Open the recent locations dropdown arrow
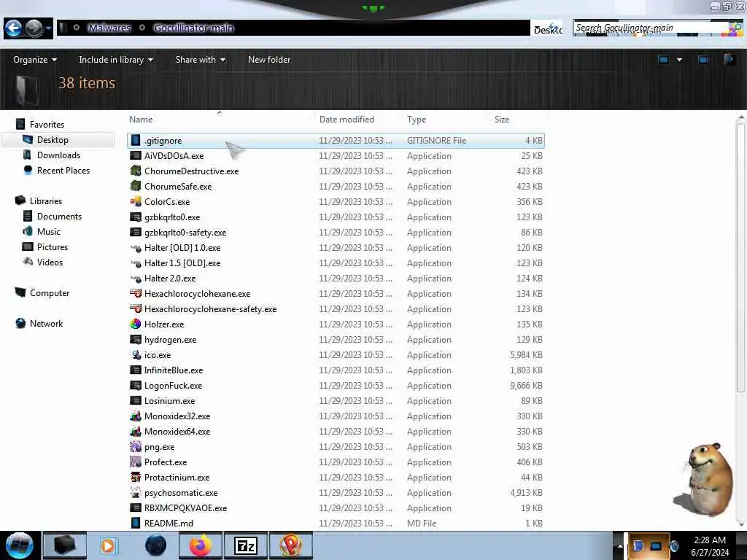The width and height of the screenshot is (747, 560). [49, 28]
